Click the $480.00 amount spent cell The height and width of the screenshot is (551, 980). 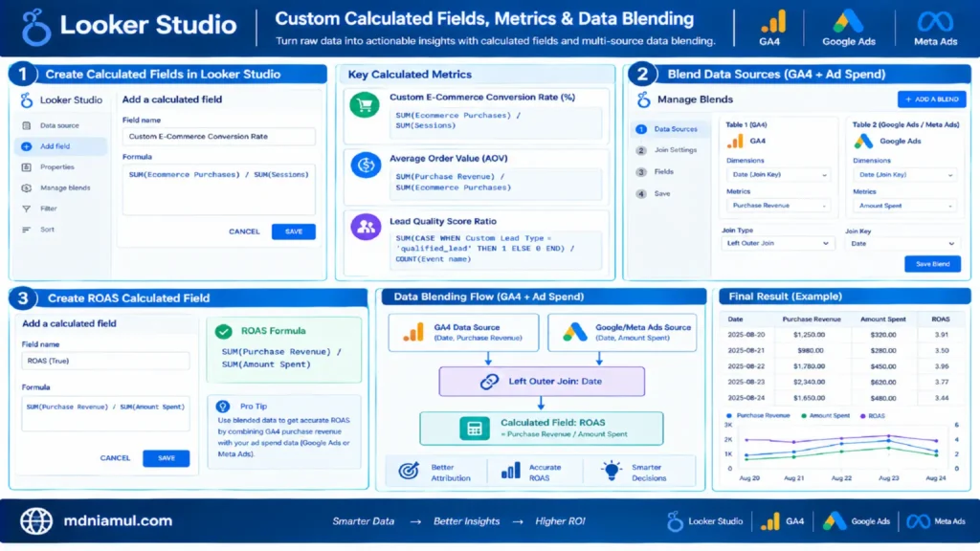click(883, 399)
